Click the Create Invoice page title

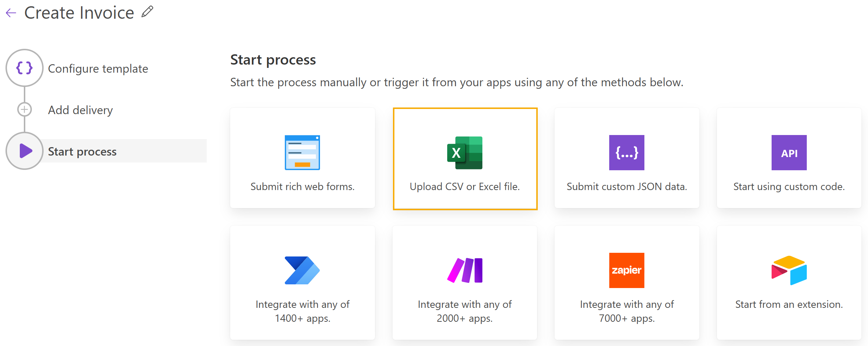[x=79, y=13]
